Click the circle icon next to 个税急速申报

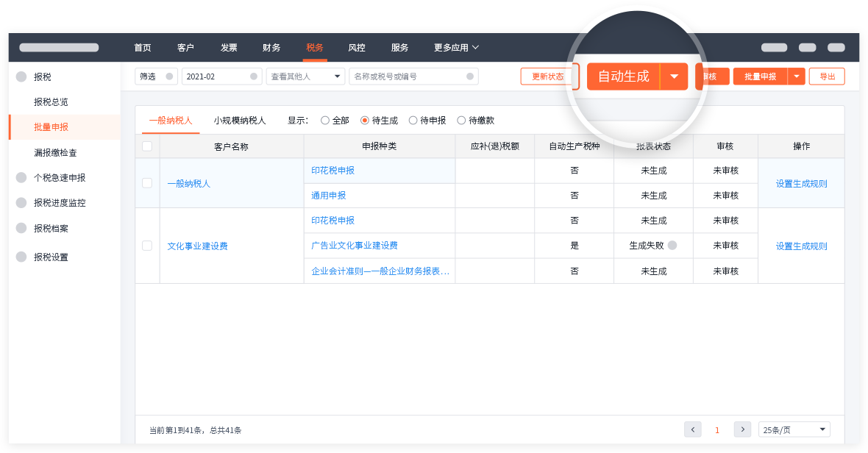coord(21,177)
